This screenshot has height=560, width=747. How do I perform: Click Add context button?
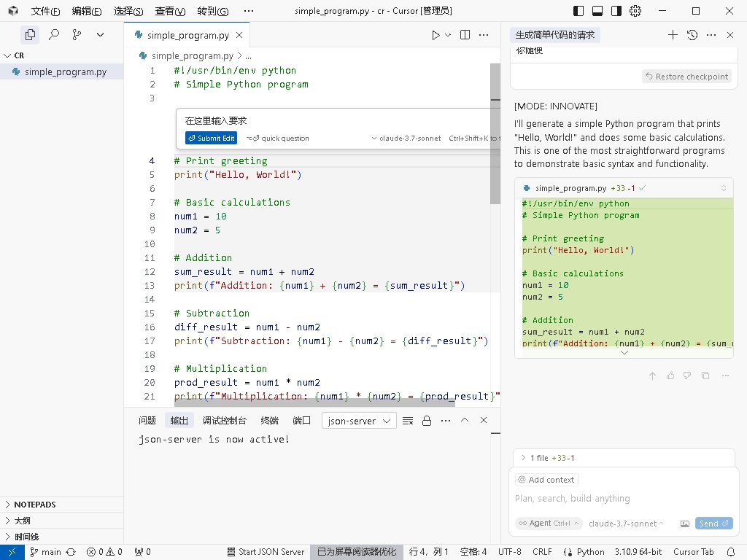[x=546, y=480]
